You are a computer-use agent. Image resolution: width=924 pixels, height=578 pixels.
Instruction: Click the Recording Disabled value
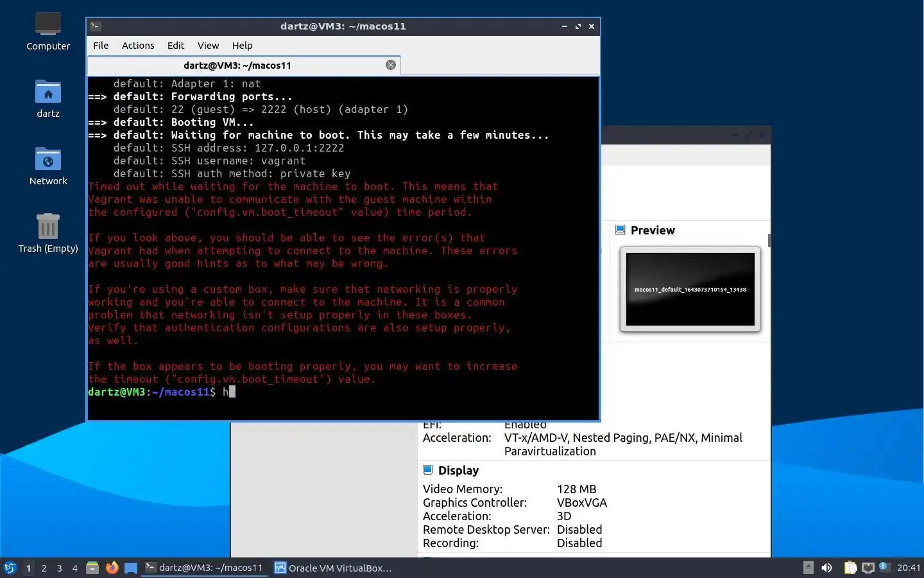(x=579, y=543)
